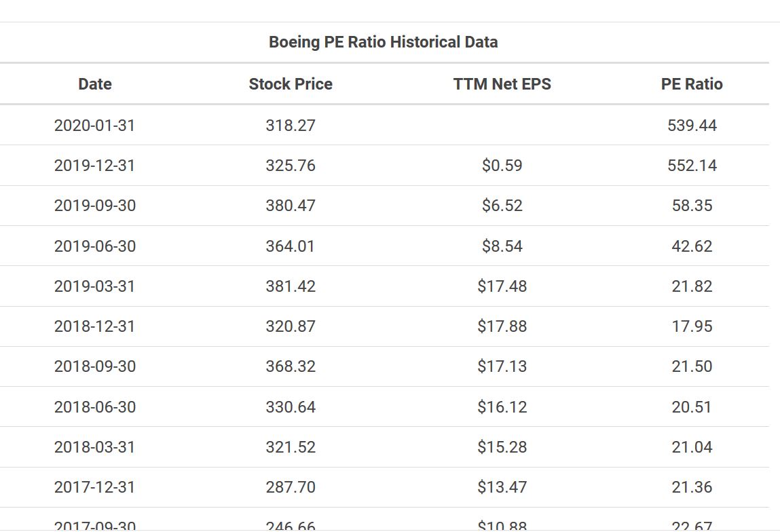This screenshot has width=780, height=532.
Task: Click the 330.64 stock price cell
Action: 291,407
